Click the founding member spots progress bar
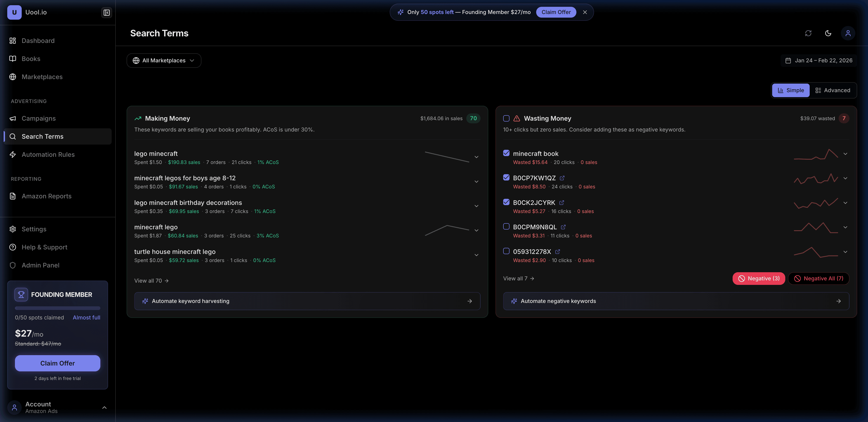This screenshot has height=422, width=868. click(x=57, y=308)
